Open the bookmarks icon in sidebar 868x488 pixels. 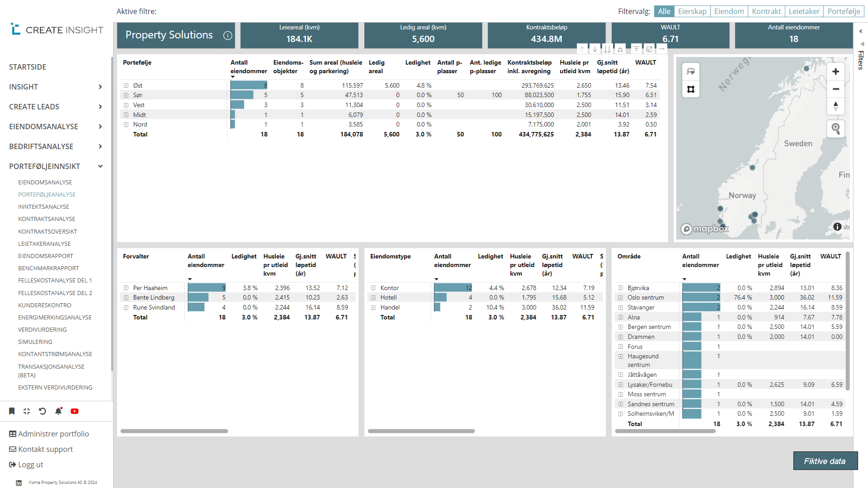(12, 411)
